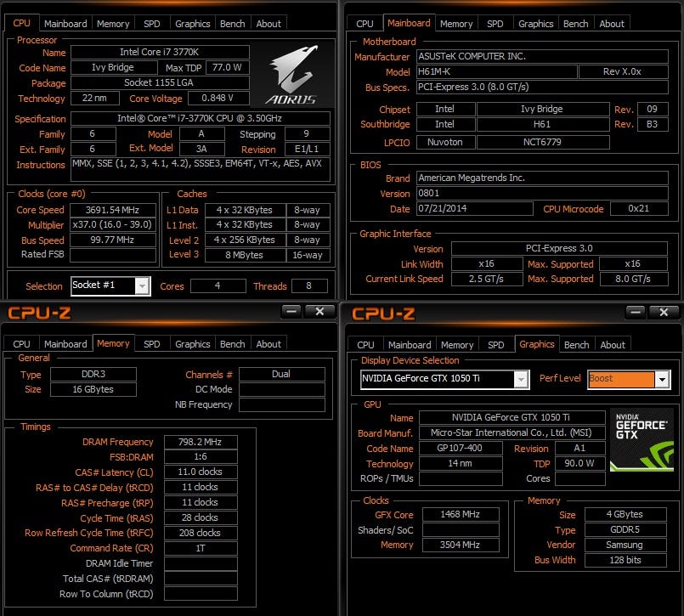Click Mainboard tab in Graphics window

click(410, 345)
